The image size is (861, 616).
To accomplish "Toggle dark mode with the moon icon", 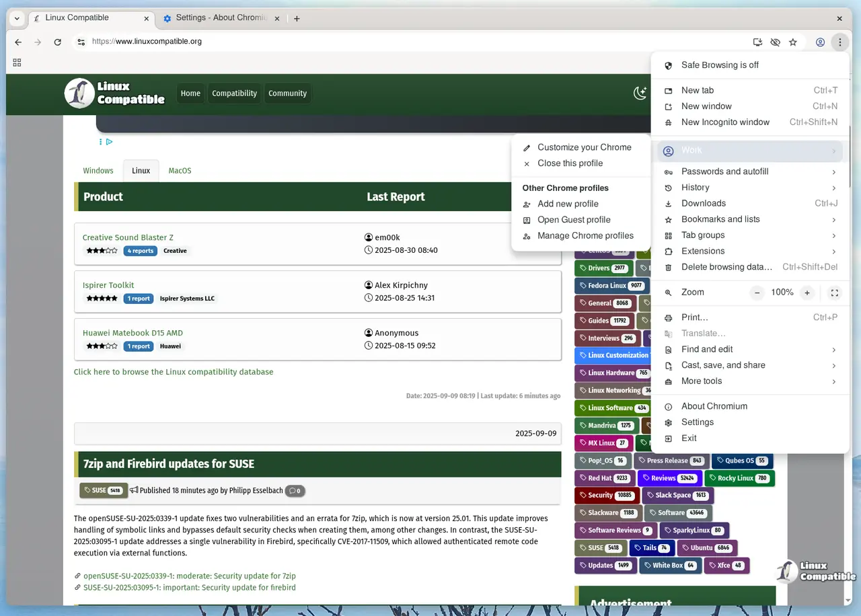I will click(640, 93).
